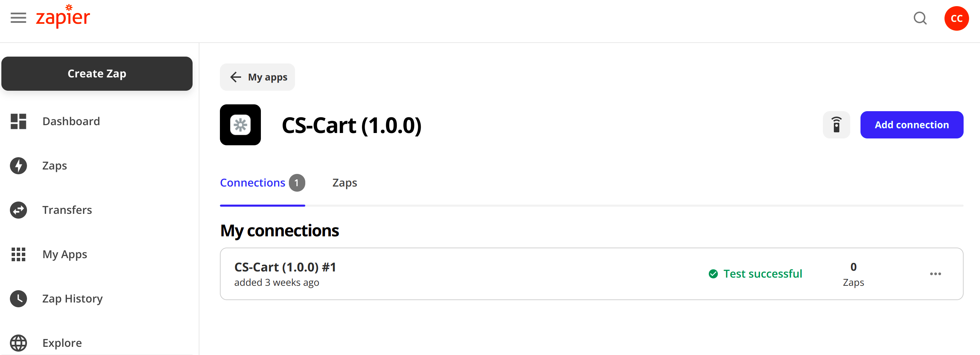This screenshot has width=980, height=355.
Task: Open the connection's three-dot options menu
Action: pyautogui.click(x=935, y=273)
